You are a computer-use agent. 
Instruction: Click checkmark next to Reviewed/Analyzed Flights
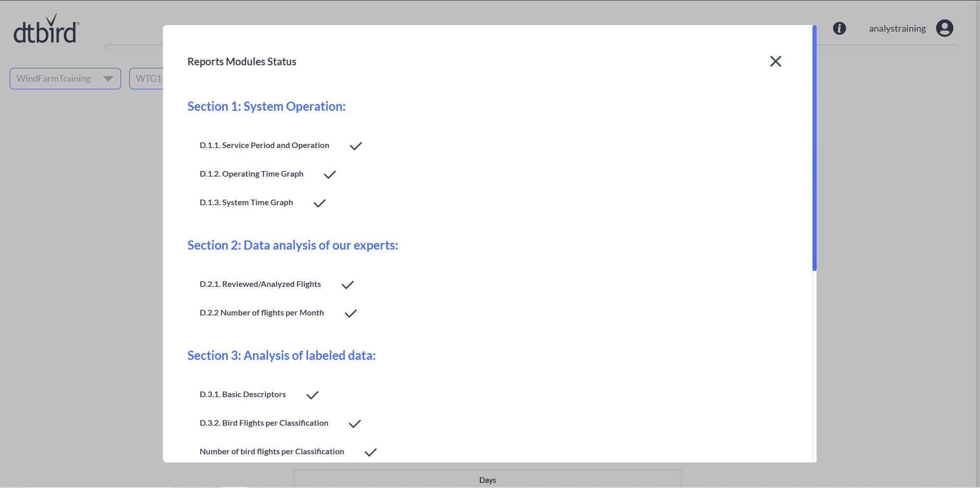click(347, 285)
